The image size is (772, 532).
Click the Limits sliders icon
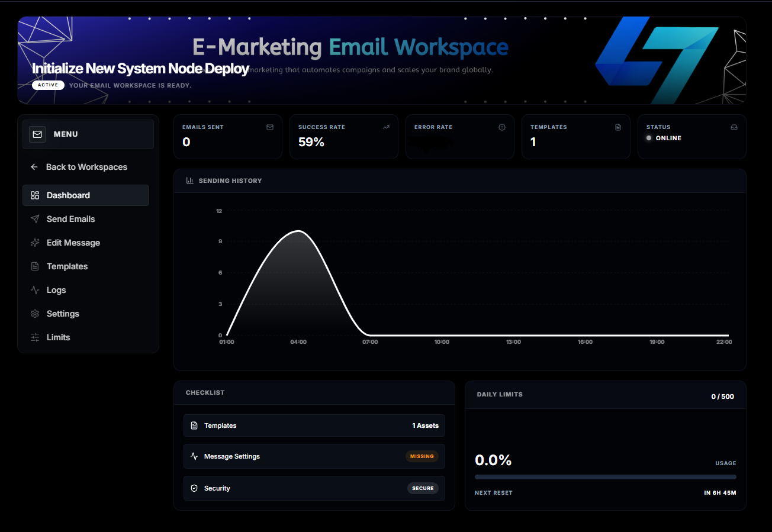click(35, 337)
